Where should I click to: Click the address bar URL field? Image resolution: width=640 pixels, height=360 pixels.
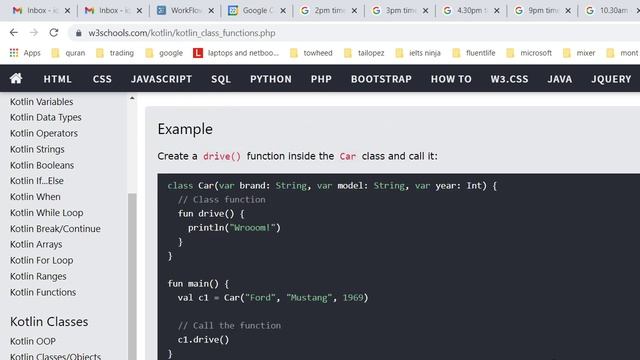(x=355, y=33)
